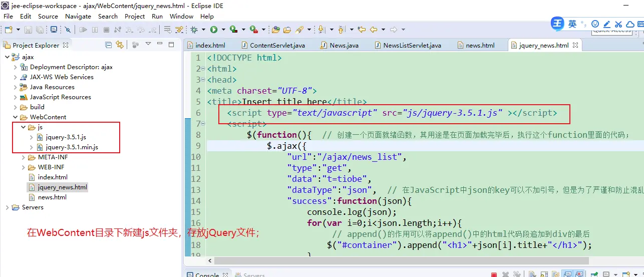Click the Skip All Breakpoints icon
The height and width of the screenshot is (277, 644).
(x=67, y=30)
